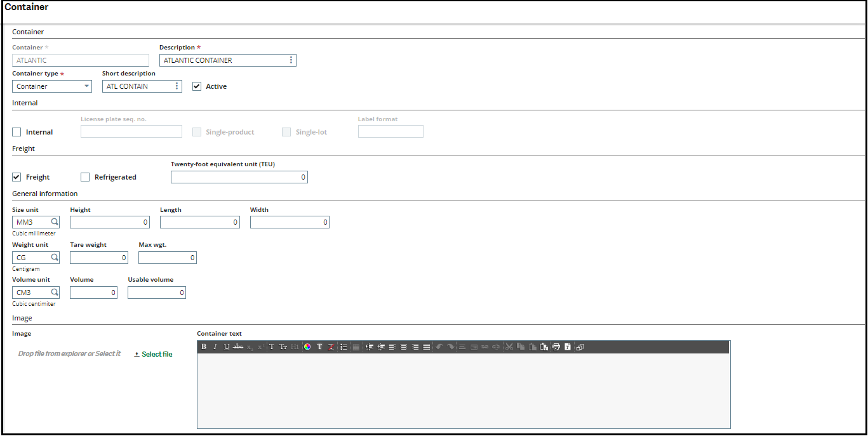Click inside the Tare weight input field
This screenshot has height=448, width=868.
(98, 257)
